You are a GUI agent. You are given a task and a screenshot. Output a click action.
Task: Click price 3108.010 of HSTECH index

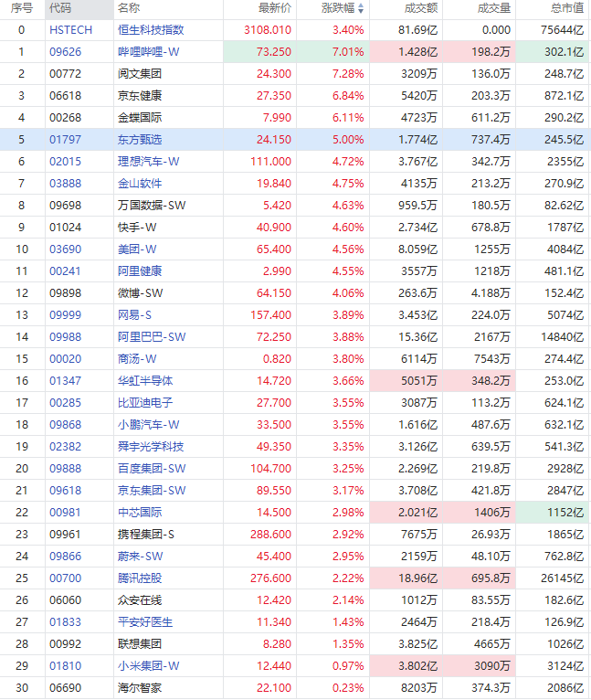(268, 30)
